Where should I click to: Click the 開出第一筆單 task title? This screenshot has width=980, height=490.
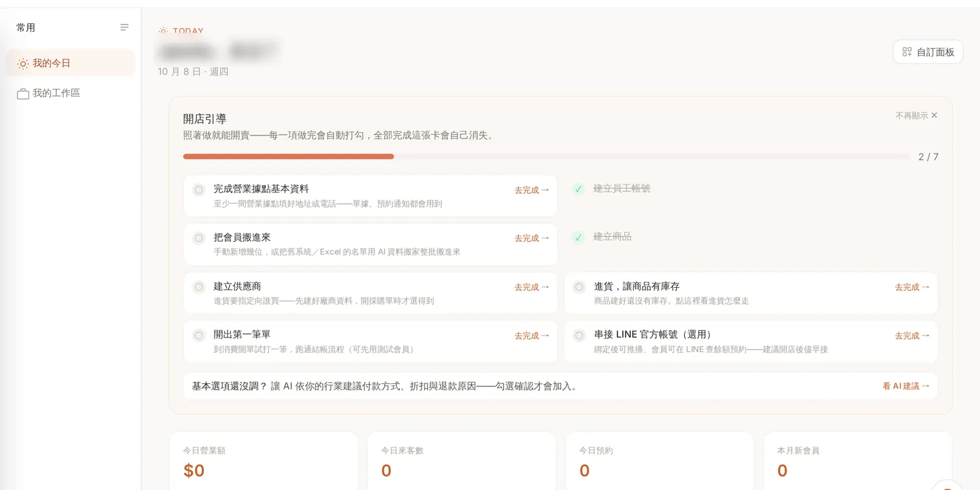pyautogui.click(x=242, y=334)
